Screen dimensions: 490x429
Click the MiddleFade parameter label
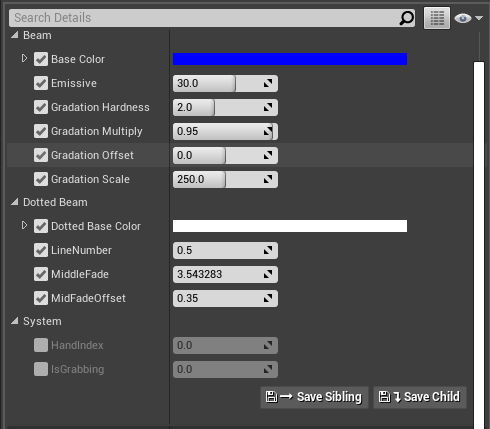[80, 274]
